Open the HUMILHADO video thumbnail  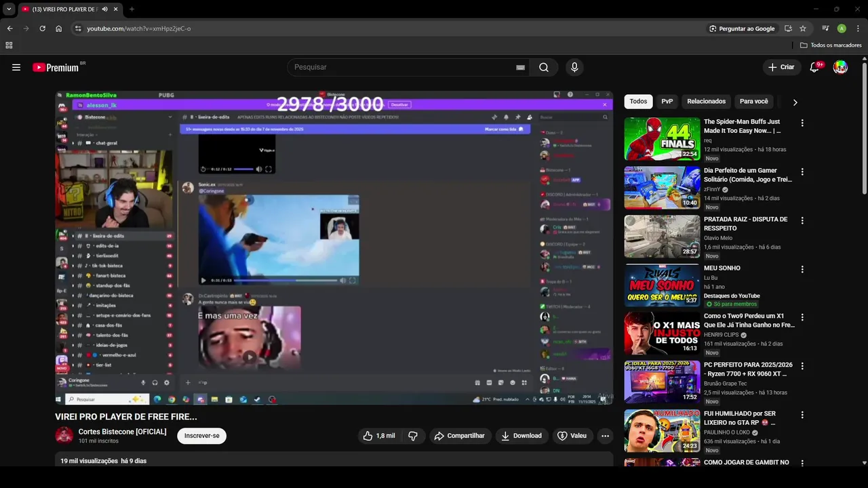tap(662, 431)
